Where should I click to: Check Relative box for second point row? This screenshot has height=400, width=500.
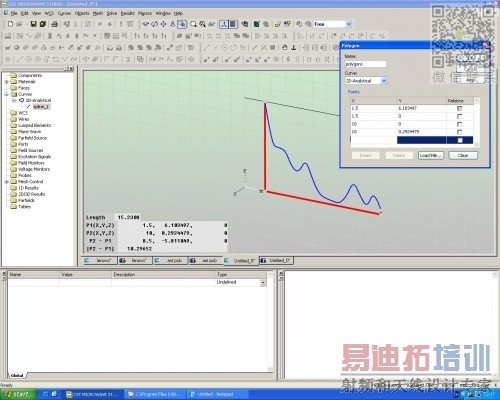click(460, 116)
